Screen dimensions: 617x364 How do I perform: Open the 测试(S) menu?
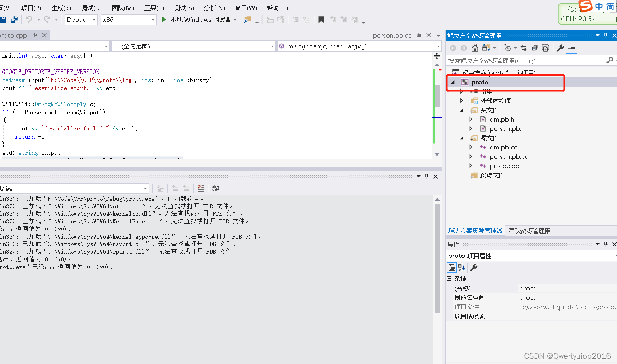coord(184,8)
